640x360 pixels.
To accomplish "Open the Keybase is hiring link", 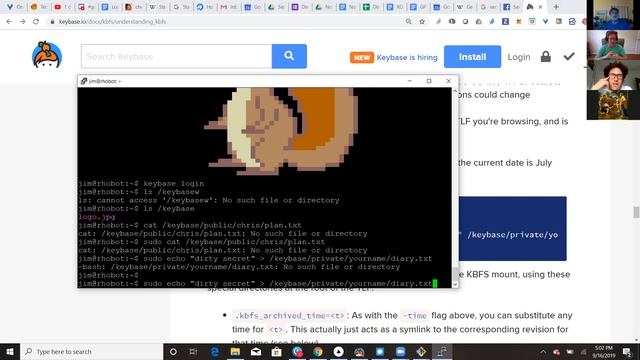I will (407, 58).
